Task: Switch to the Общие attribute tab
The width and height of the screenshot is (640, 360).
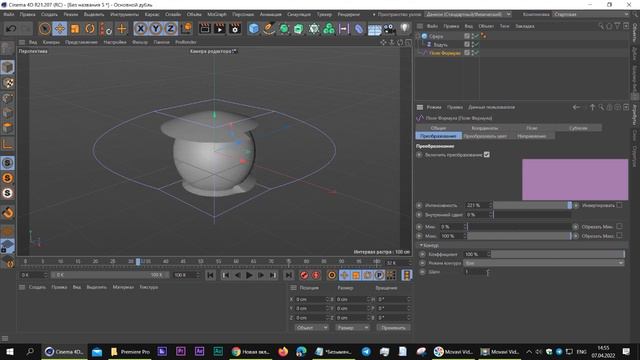Action: [x=438, y=128]
